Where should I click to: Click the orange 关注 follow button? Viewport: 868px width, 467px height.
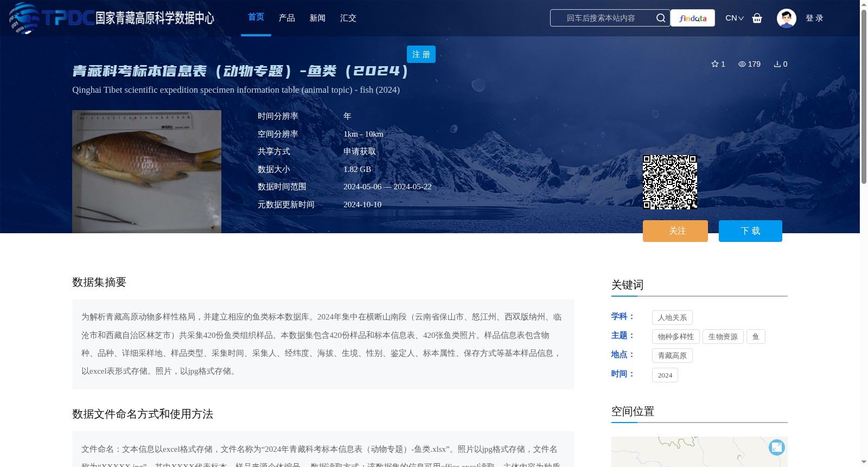pyautogui.click(x=675, y=231)
